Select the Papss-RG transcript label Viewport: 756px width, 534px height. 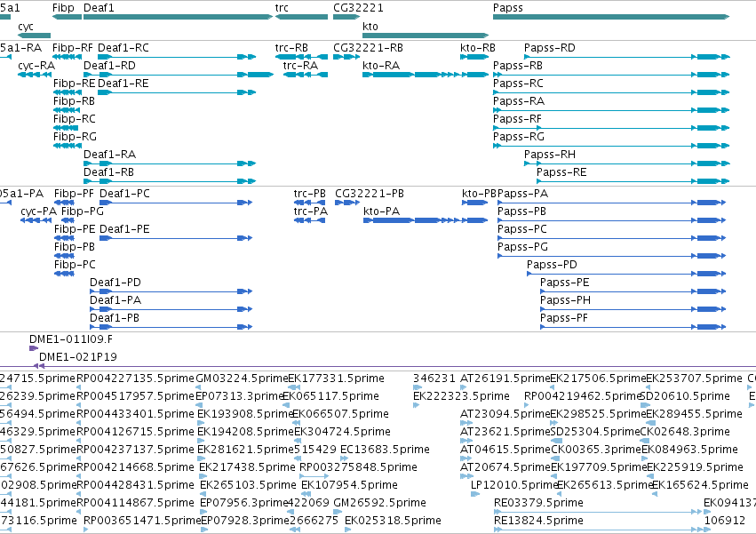518,137
